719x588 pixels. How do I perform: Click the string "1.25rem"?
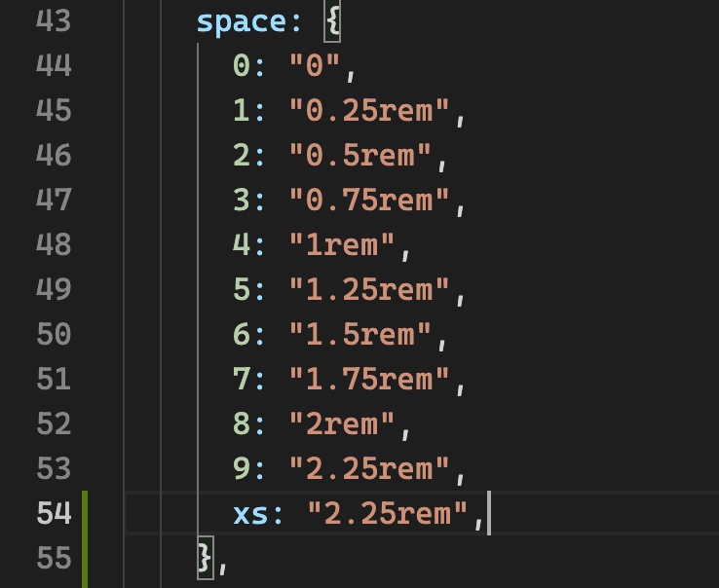(369, 289)
